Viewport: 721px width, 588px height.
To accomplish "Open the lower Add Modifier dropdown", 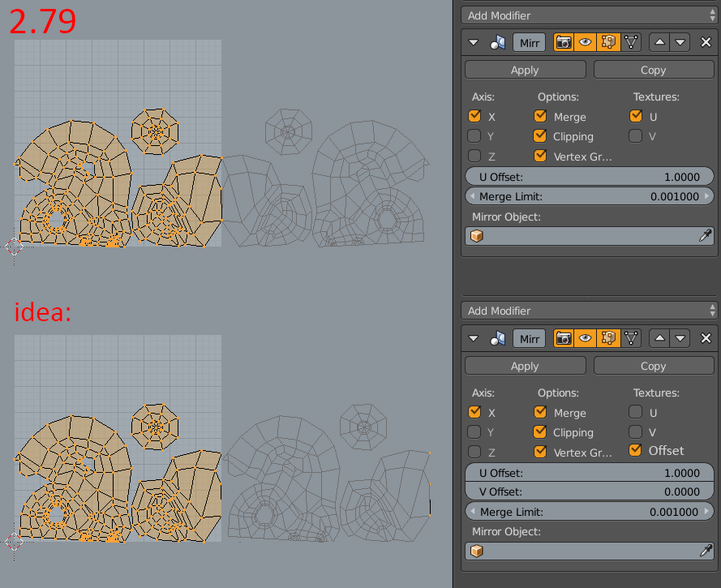I will [x=589, y=311].
